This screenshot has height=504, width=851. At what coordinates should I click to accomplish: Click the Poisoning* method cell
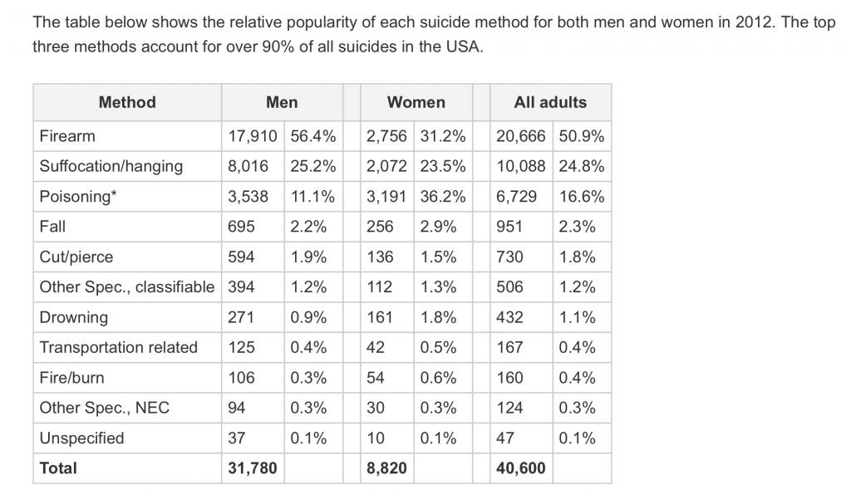coord(76,197)
